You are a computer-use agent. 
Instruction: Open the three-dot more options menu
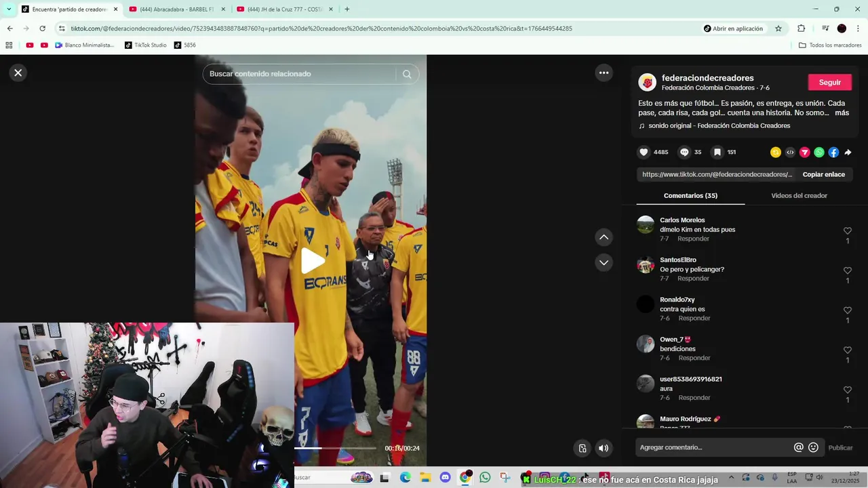pos(604,73)
